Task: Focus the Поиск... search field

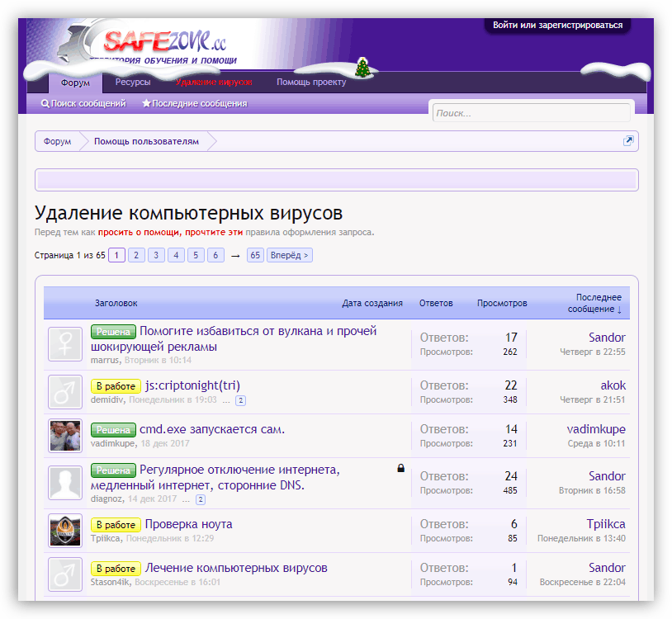Action: (x=531, y=113)
